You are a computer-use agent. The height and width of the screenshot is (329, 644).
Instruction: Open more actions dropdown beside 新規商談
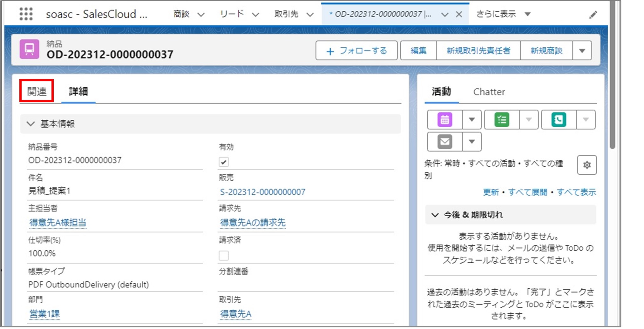pyautogui.click(x=582, y=50)
